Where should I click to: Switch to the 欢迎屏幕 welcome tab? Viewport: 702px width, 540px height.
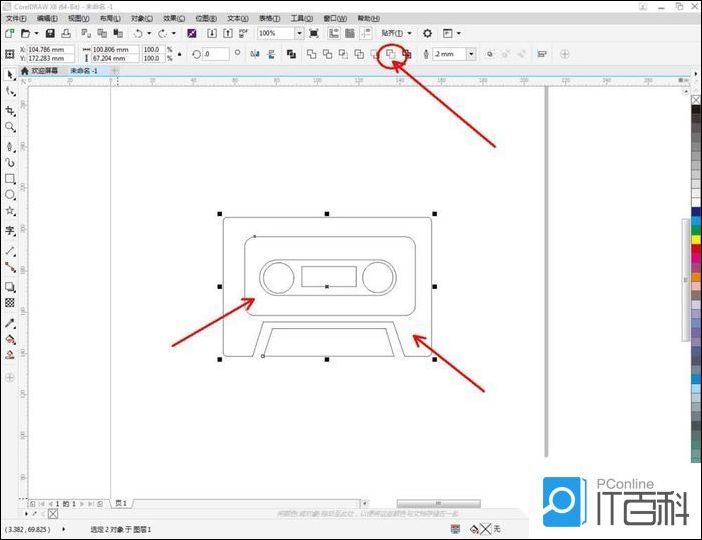coord(40,71)
